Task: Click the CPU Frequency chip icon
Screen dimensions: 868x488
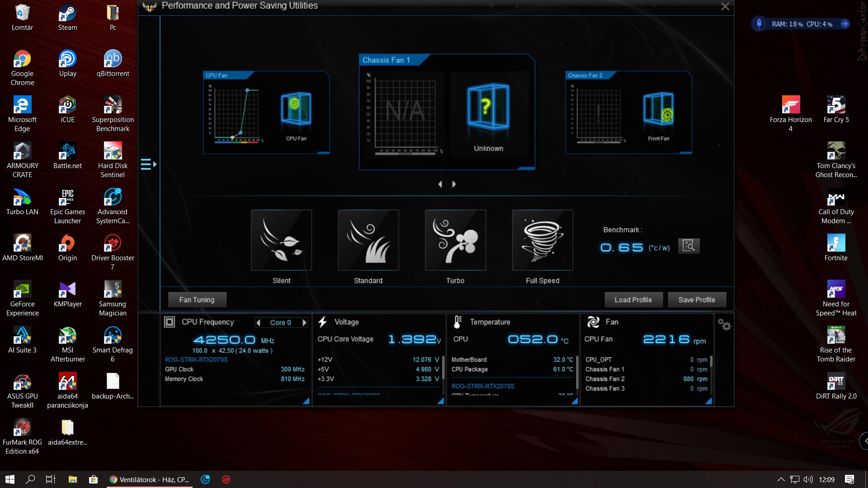Action: click(170, 322)
